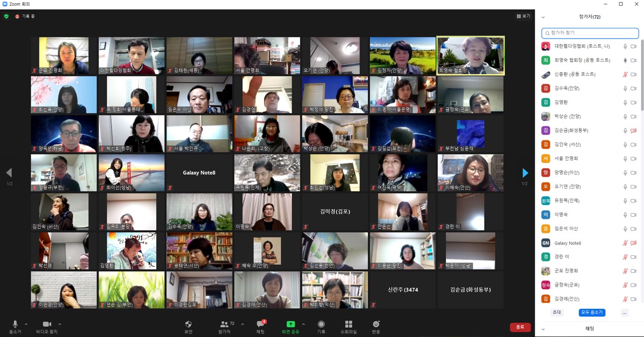The height and width of the screenshot is (337, 644).
Task: Unmute 신충환 via red microphone icon
Action: tap(625, 74)
